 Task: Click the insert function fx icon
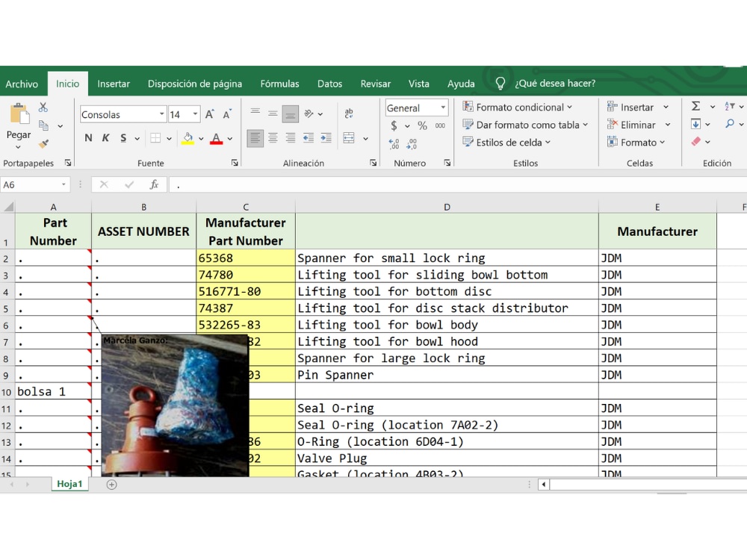pyautogui.click(x=154, y=184)
